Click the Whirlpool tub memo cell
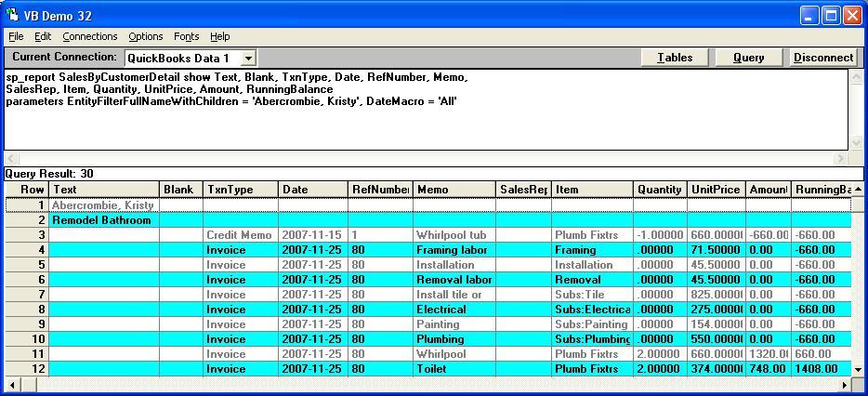 (x=454, y=235)
